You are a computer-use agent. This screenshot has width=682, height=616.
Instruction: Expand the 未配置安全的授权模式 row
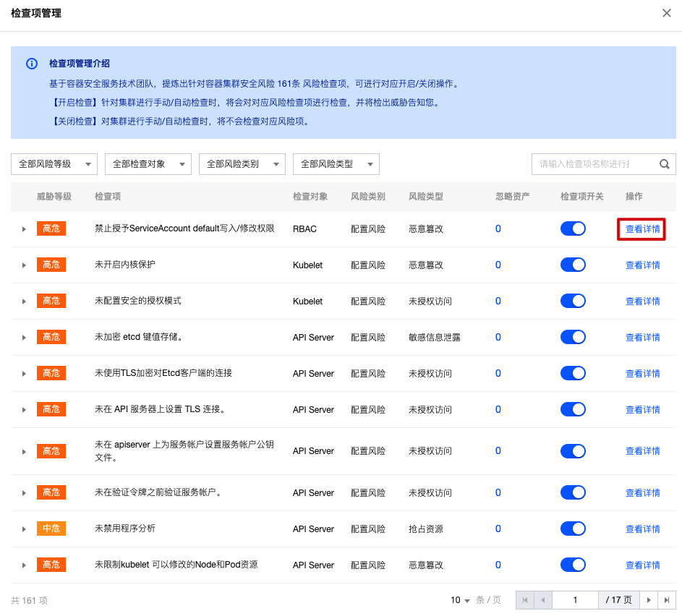(24, 301)
